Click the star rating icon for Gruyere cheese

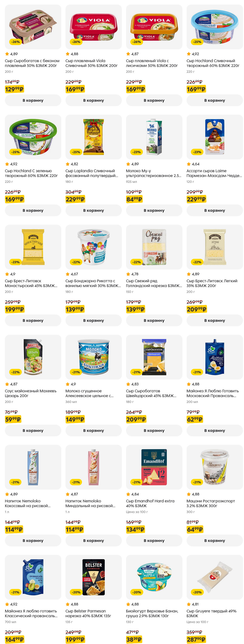[189, 604]
